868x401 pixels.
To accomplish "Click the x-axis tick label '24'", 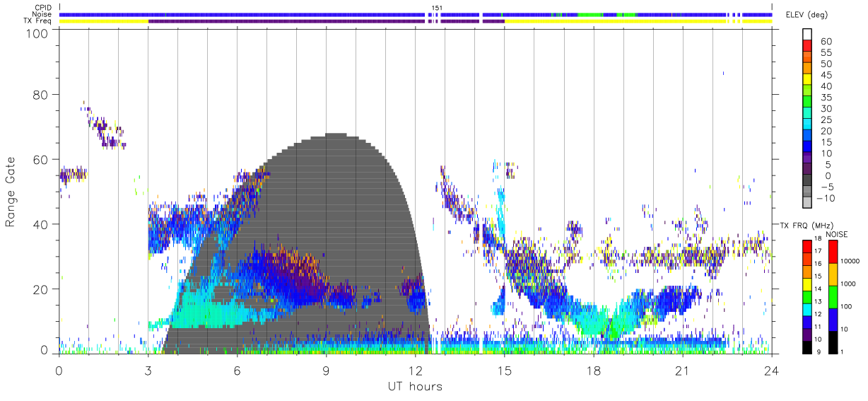I will tap(771, 371).
